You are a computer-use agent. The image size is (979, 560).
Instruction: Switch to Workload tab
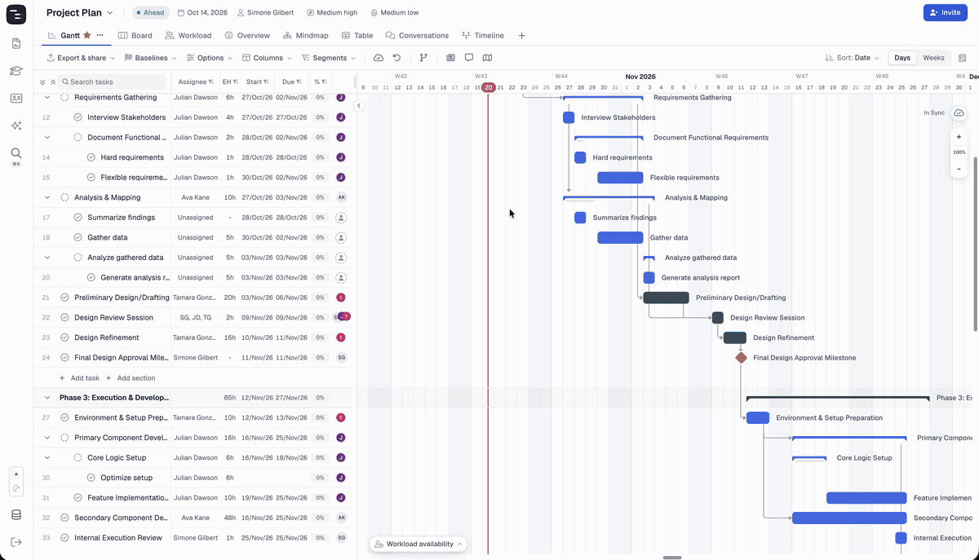[188, 36]
